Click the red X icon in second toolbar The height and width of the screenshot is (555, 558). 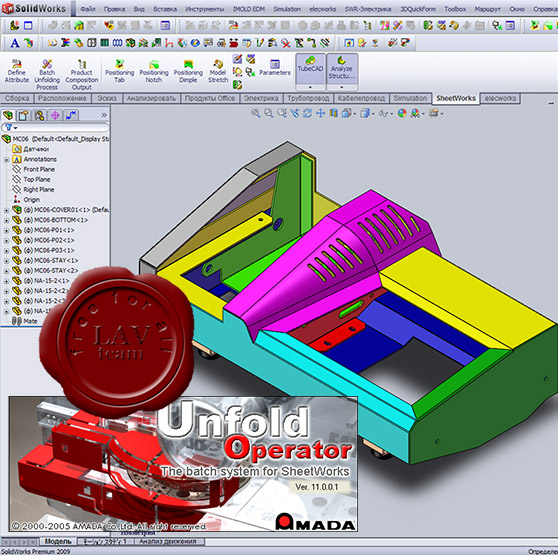point(286,43)
